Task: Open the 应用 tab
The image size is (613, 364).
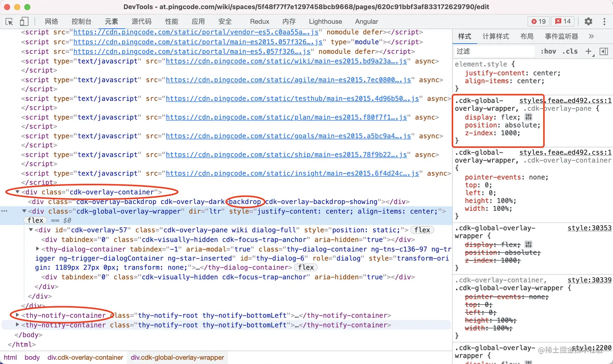Action: pos(198,21)
